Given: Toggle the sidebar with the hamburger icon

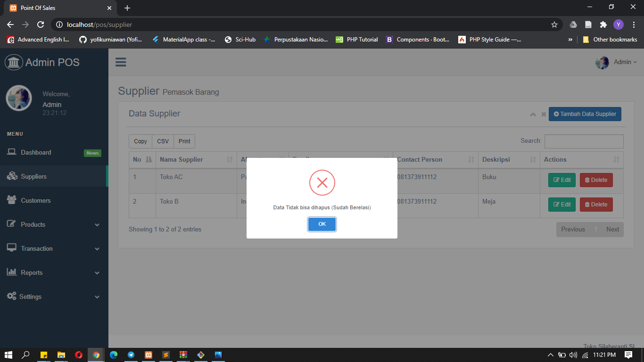Looking at the screenshot, I should pos(121,62).
